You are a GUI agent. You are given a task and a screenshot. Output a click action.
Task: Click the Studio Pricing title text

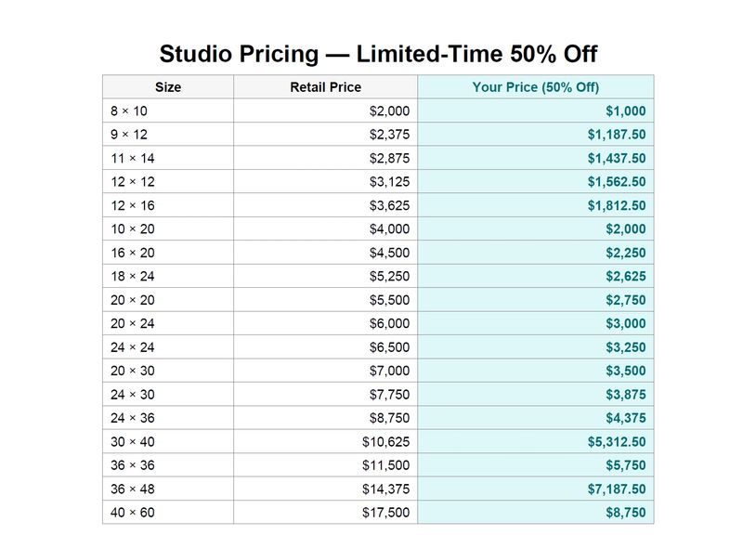(x=377, y=53)
